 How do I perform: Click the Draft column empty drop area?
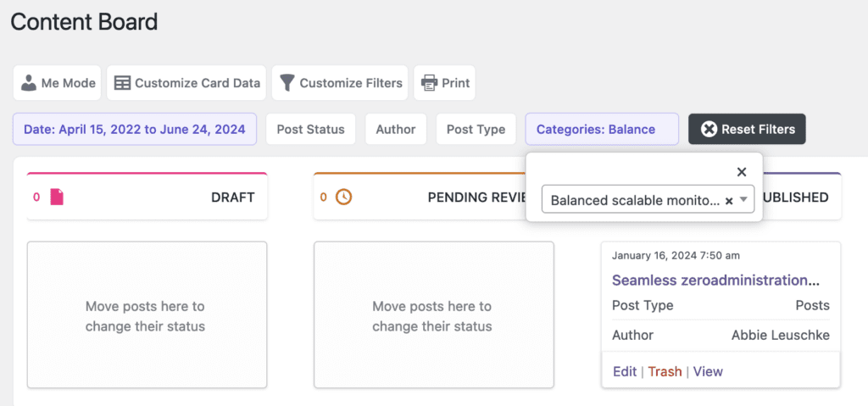[147, 314]
